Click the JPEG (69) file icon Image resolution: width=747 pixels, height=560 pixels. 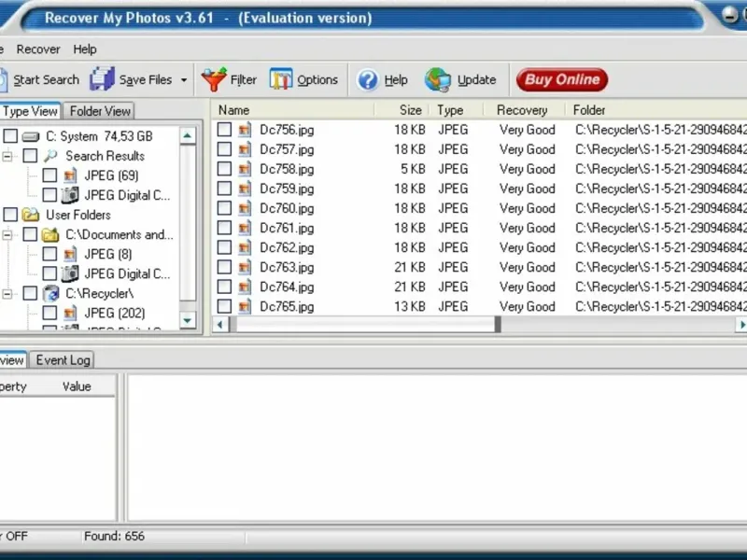(x=69, y=175)
